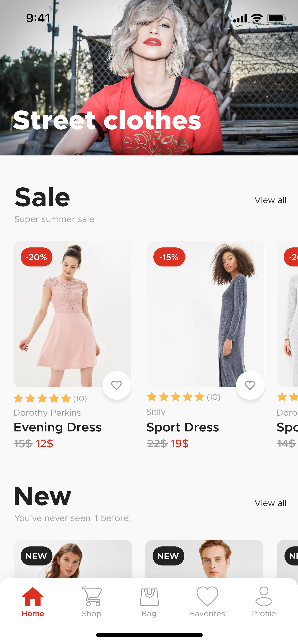This screenshot has height=644, width=298.
Task: Open the Street clothes banner
Action: 149,78
